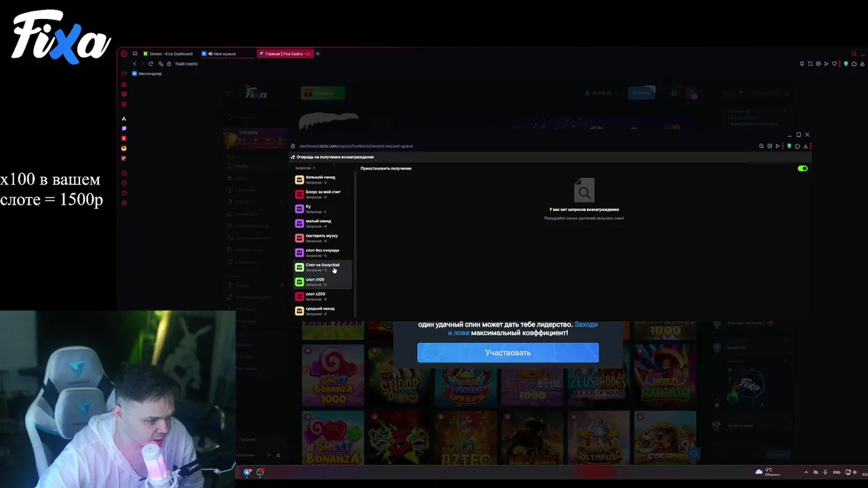The width and height of the screenshot is (868, 488).
Task: Click popout URL dashboard.kick.com address
Action: [x=356, y=146]
